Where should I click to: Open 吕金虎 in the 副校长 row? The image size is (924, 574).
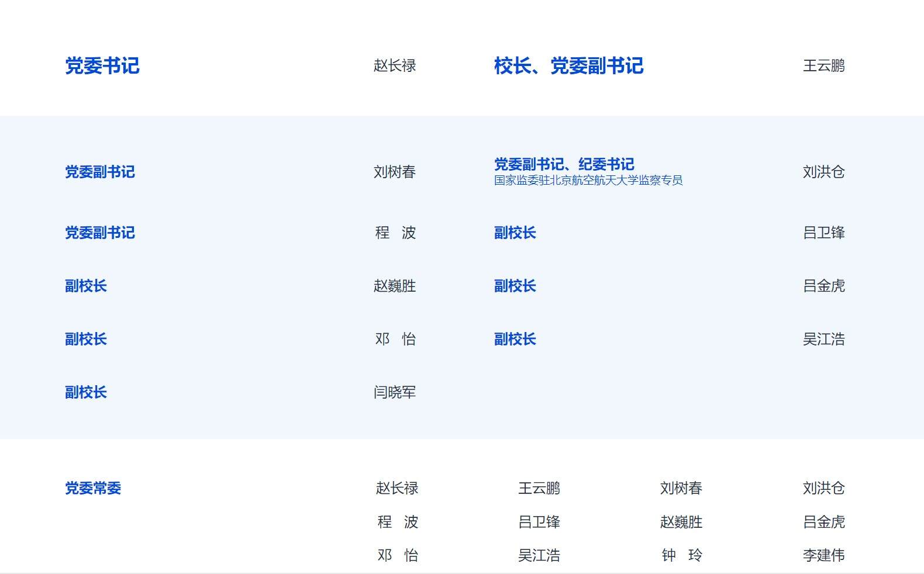coord(823,286)
